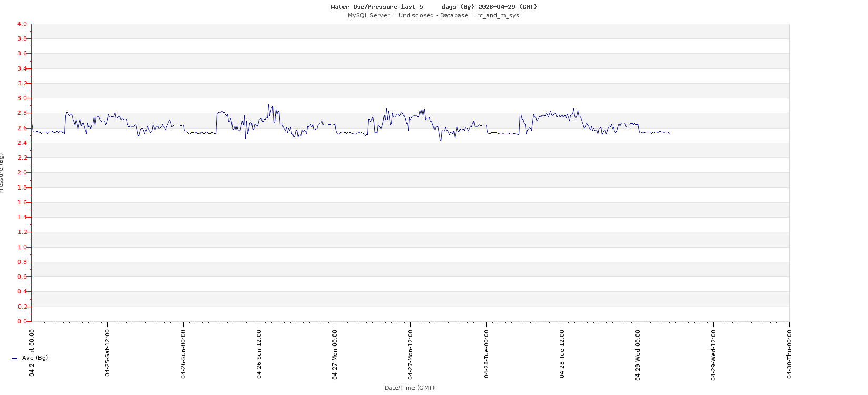Click the 04-29-Wed-12:00 time axis label
This screenshot has width=868, height=395.
[713, 353]
